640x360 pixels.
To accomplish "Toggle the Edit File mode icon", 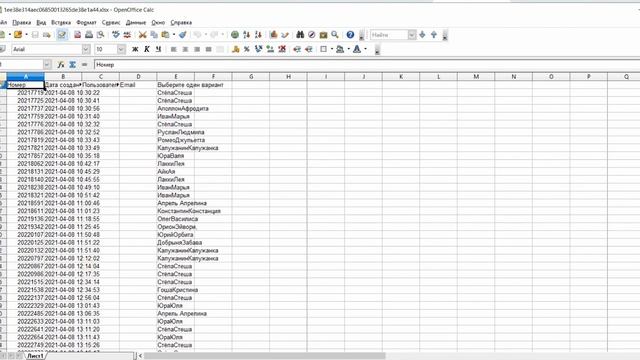I will point(62,35).
